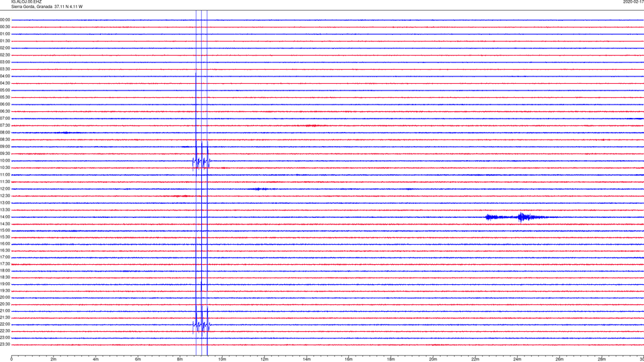Select the 07:00 time label
Viewport: 644px width, 362px height.
(5, 118)
